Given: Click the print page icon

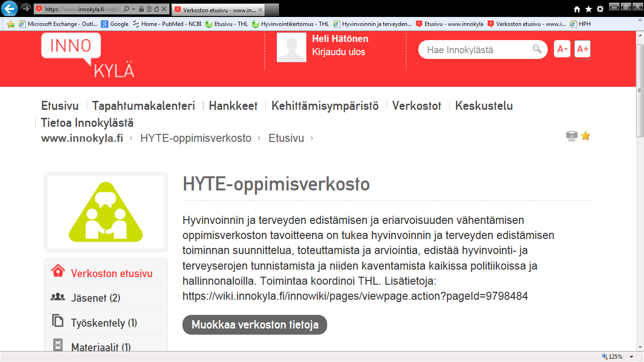Looking at the screenshot, I should click(572, 136).
